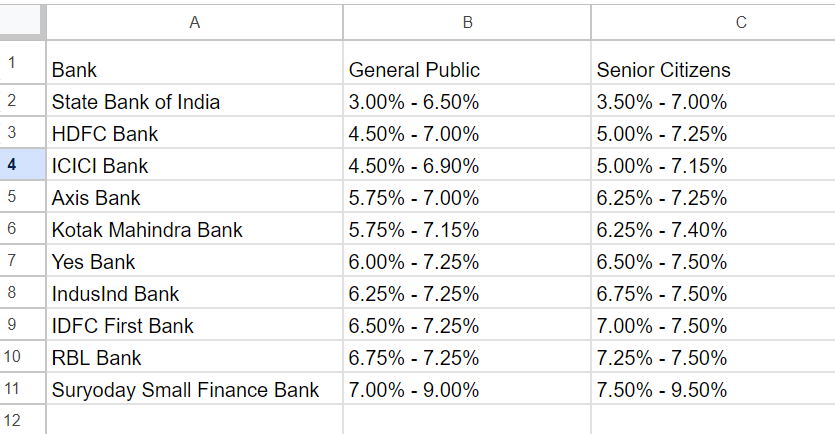Select the HDFC Bank cell
The height and width of the screenshot is (434, 835).
tap(194, 134)
